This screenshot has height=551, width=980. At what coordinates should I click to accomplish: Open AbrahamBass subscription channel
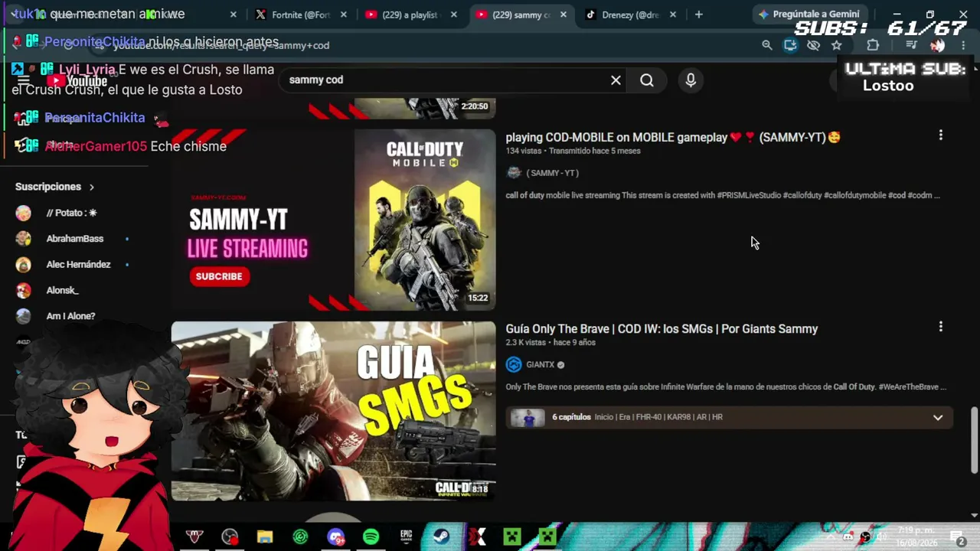point(73,239)
